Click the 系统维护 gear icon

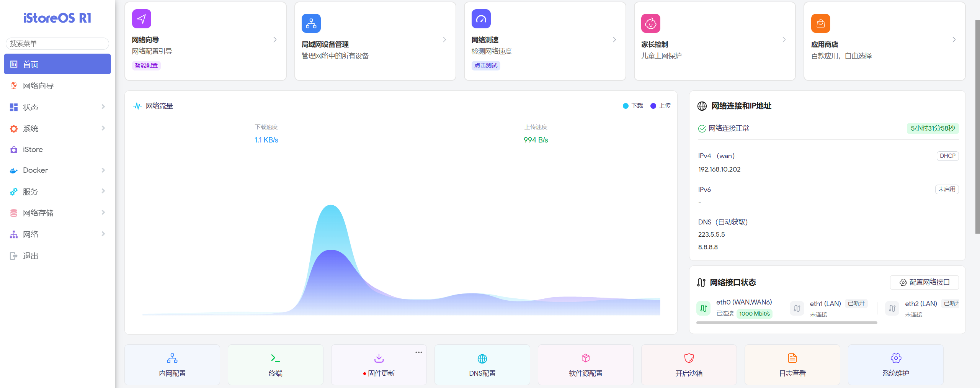pos(895,358)
